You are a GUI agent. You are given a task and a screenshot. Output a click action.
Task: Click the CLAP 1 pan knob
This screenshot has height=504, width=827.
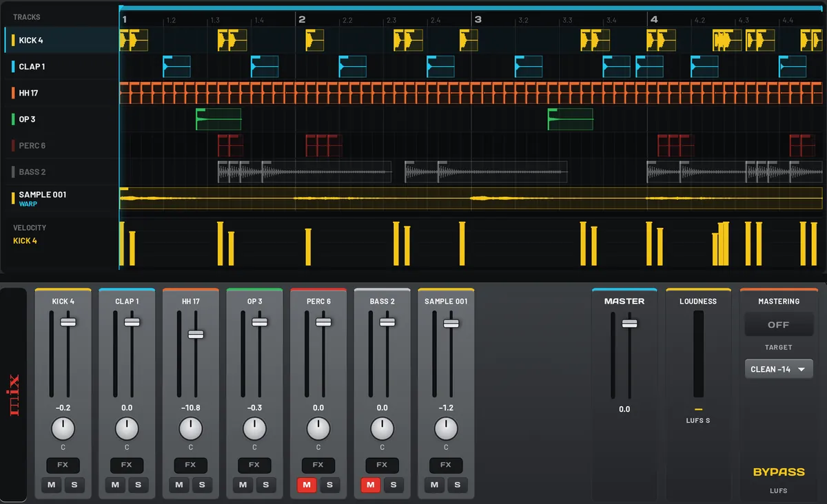coord(127,430)
